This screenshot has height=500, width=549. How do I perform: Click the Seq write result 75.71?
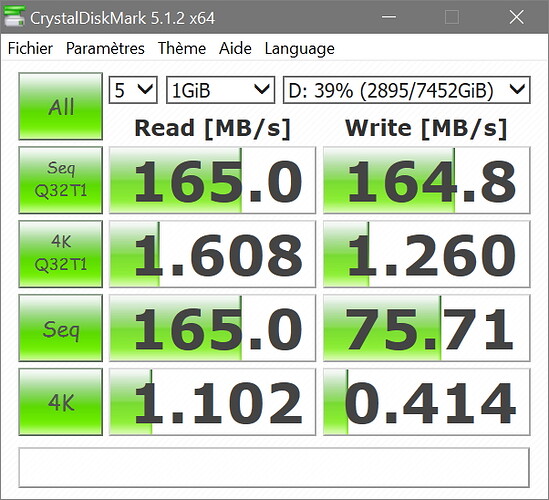tap(426, 328)
